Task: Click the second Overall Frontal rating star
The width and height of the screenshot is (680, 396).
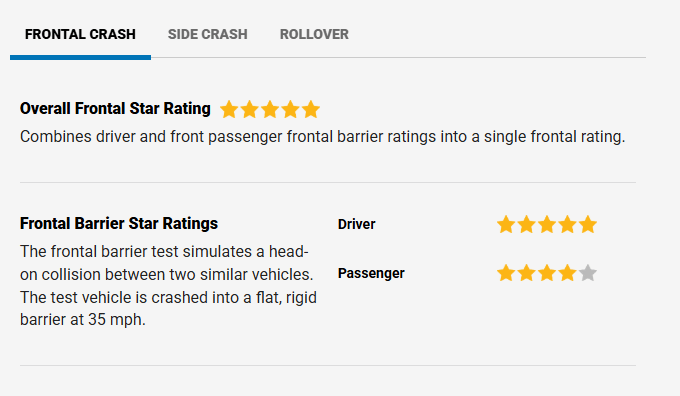Action: 249,109
